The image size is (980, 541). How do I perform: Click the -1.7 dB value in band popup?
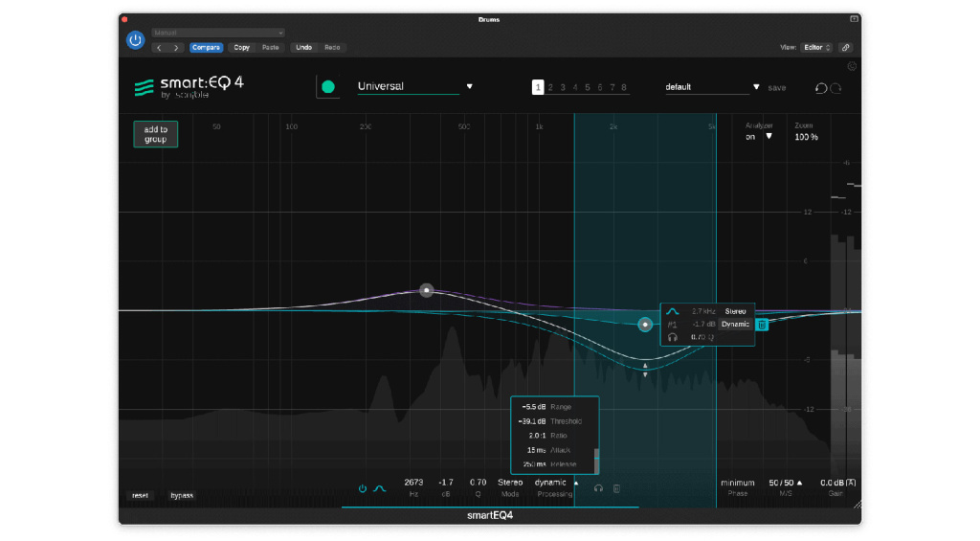click(703, 324)
